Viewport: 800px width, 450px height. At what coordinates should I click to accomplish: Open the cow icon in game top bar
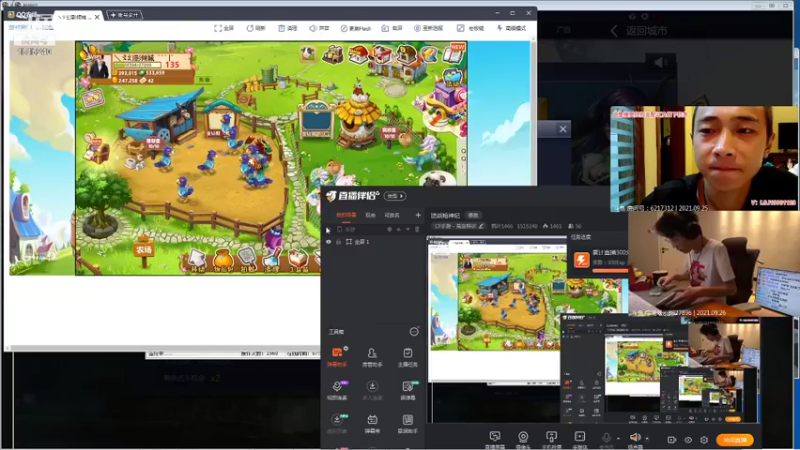point(308,53)
